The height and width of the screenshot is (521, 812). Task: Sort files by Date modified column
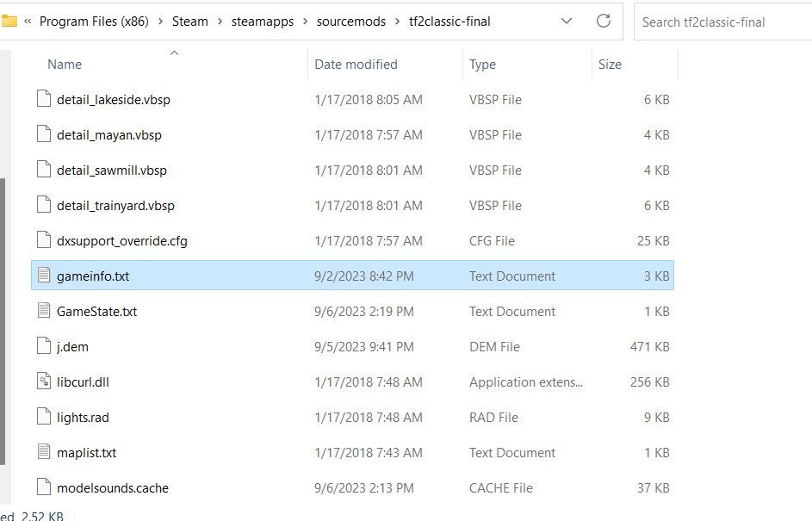click(x=356, y=65)
